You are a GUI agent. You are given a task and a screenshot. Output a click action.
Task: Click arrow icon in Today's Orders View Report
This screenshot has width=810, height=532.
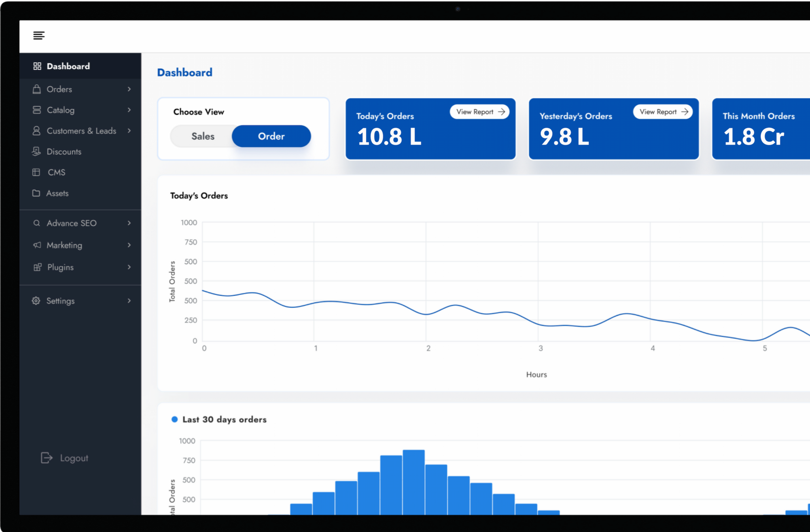[x=502, y=112]
